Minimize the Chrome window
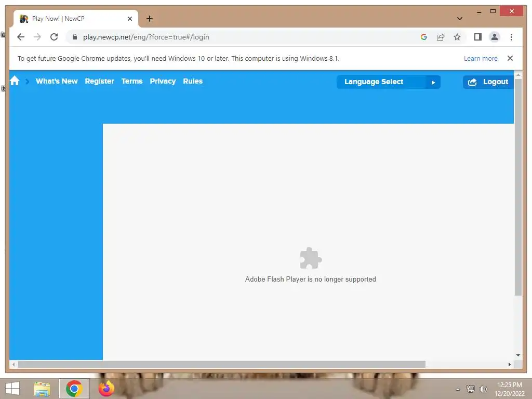This screenshot has width=532, height=399. coord(479,11)
